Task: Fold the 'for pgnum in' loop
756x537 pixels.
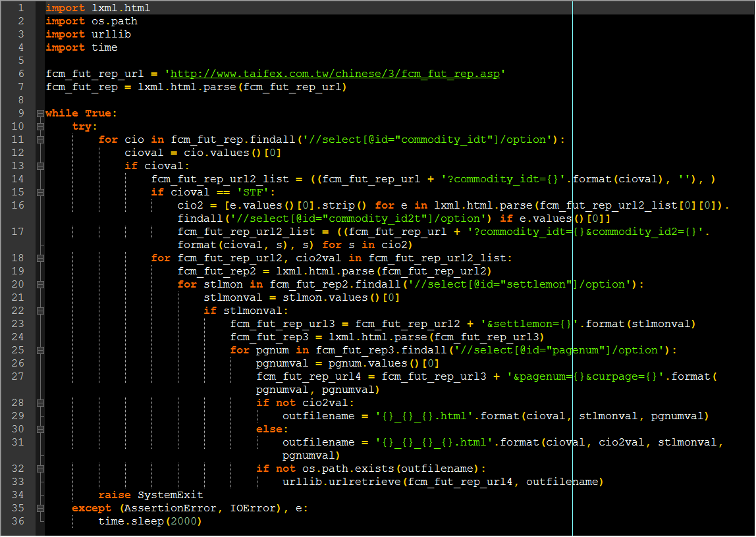Action: pyautogui.click(x=41, y=351)
